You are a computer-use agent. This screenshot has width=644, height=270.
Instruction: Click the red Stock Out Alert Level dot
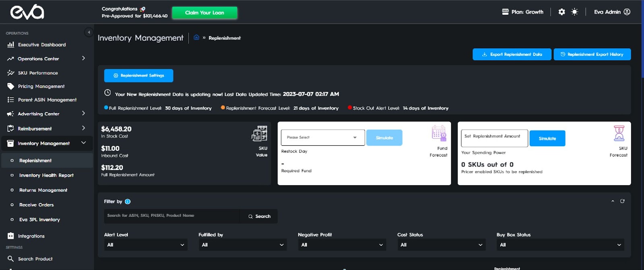coord(350,107)
